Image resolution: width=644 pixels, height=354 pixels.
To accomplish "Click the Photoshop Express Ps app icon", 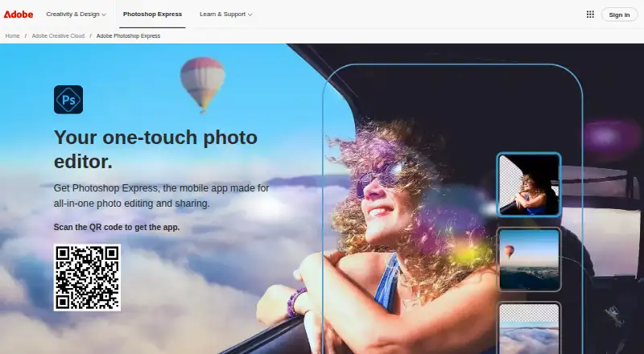I will (68, 100).
